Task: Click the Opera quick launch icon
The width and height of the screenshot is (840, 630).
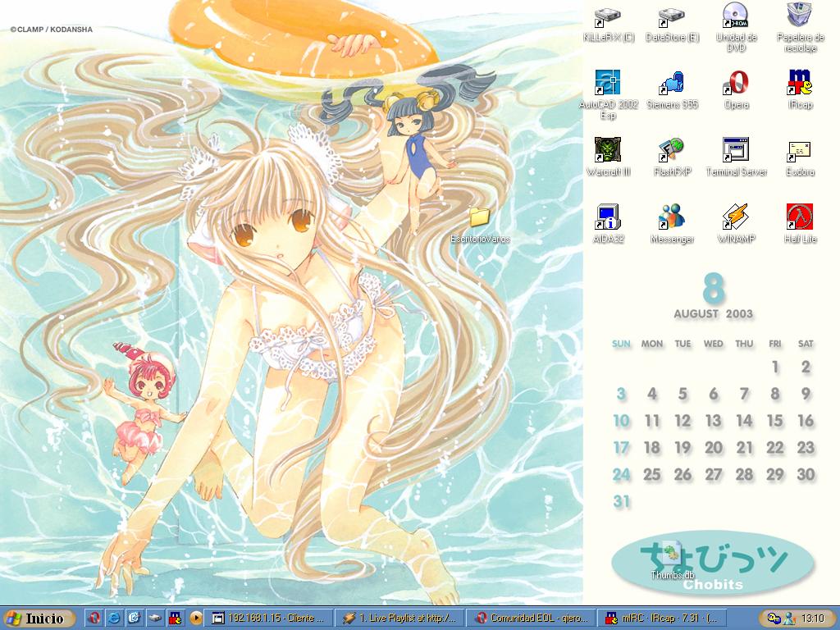Action: 94,619
